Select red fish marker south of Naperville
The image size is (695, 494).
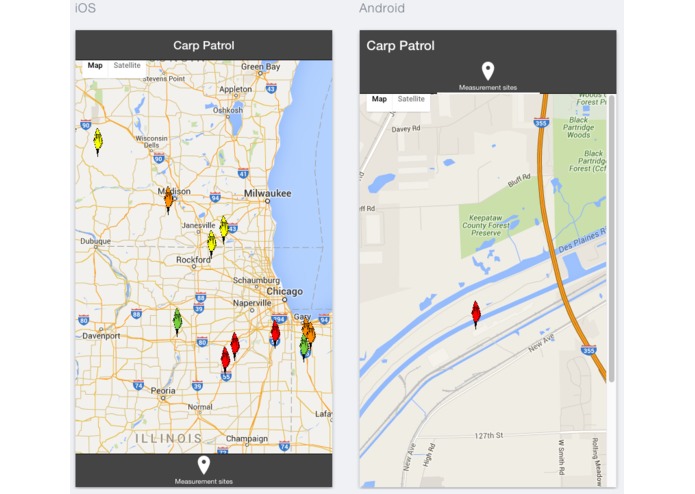[275, 333]
